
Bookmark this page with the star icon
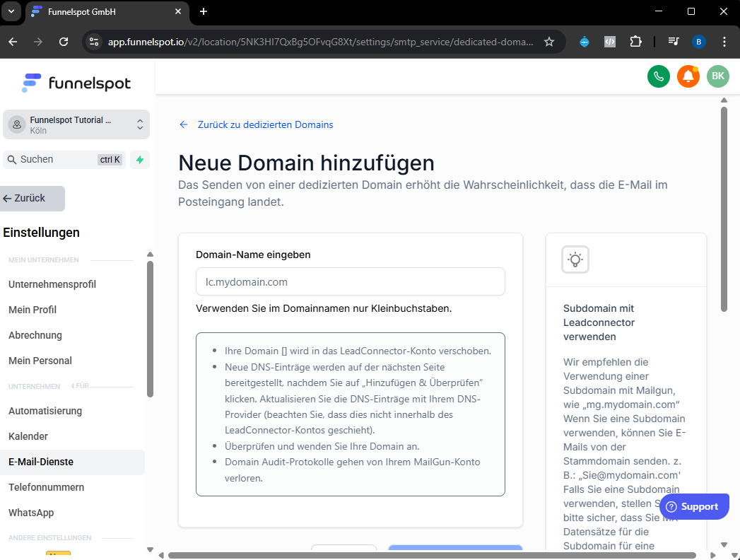tap(549, 42)
